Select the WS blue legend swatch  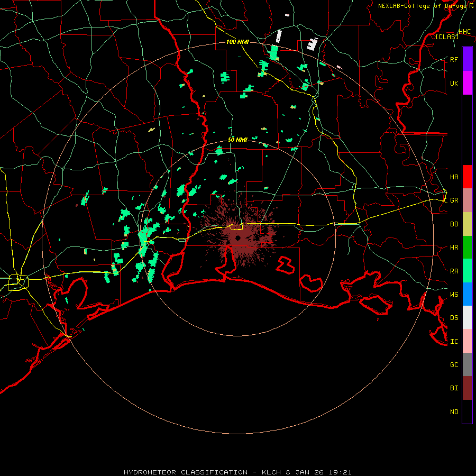[x=467, y=294]
